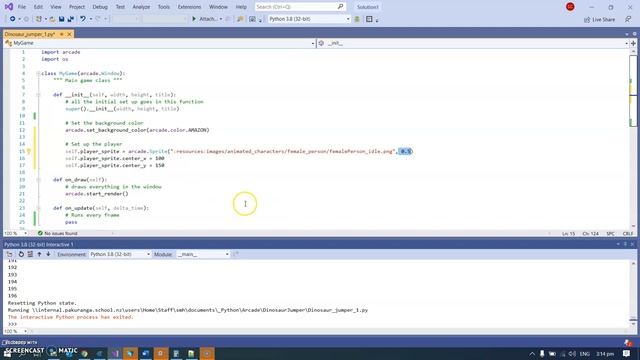Select the Dinosaur_jumper_1.py tab

(x=29, y=34)
